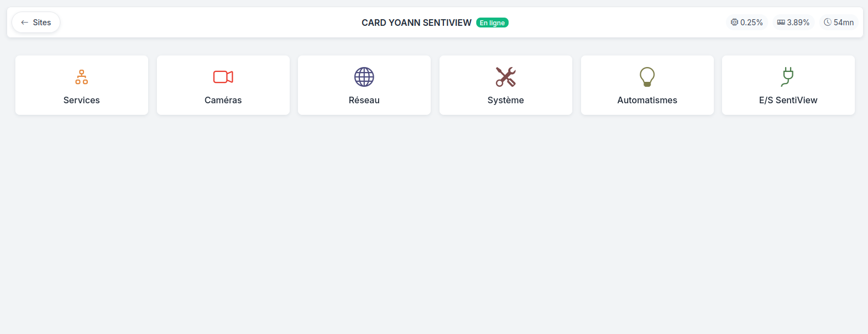The image size is (868, 334).
Task: Click the Services network hierarchy icon
Action: (x=82, y=77)
